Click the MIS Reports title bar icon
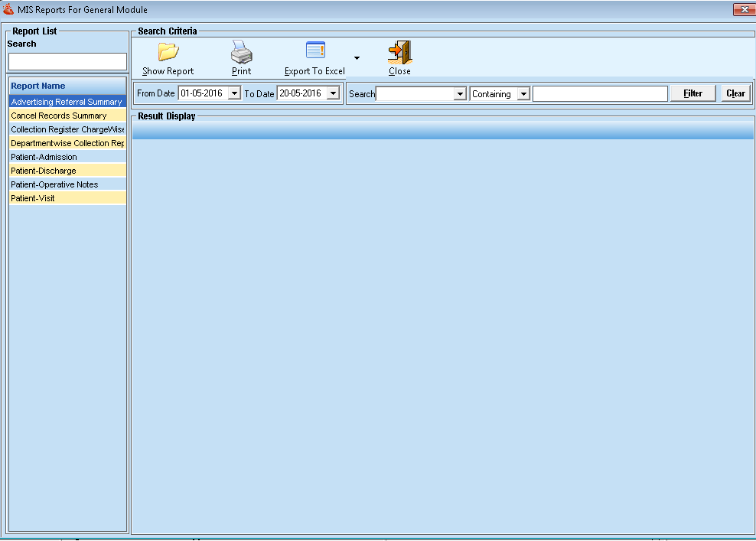Screen dimensions: 756x541 coord(8,8)
